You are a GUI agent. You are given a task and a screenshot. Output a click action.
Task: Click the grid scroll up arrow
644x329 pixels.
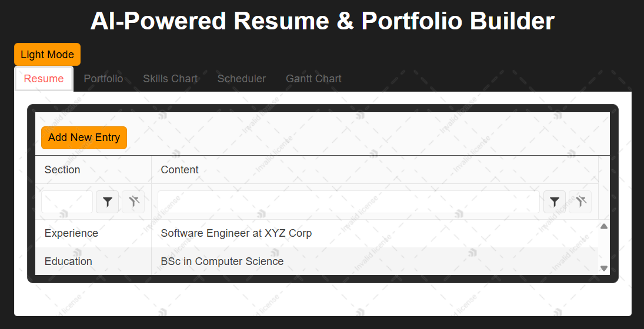coord(604,226)
